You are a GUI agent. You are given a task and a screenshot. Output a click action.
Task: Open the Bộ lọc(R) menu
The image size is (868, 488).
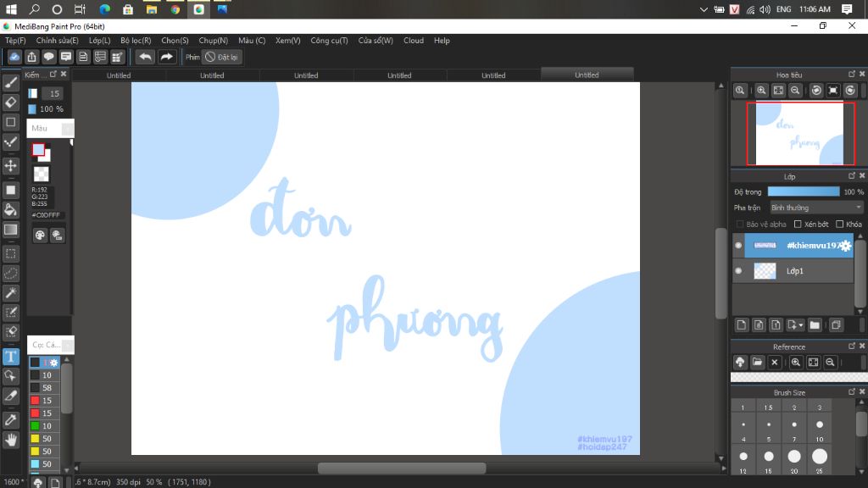coord(136,41)
